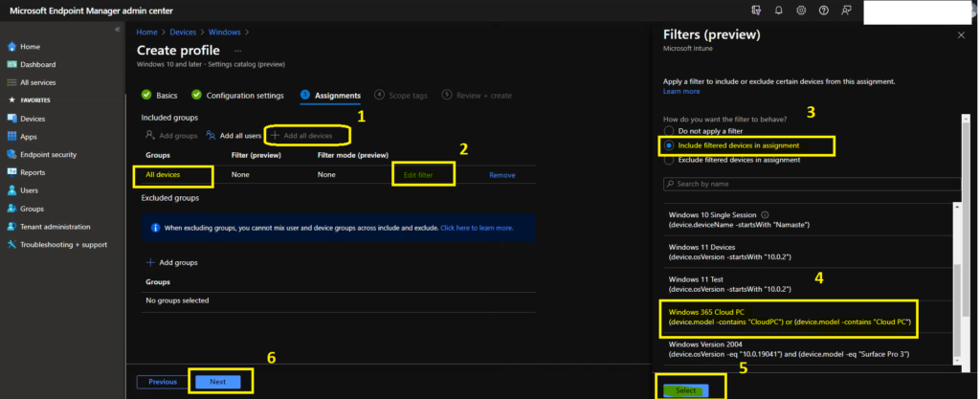Click the Select button in the Filters panel

[685, 390]
